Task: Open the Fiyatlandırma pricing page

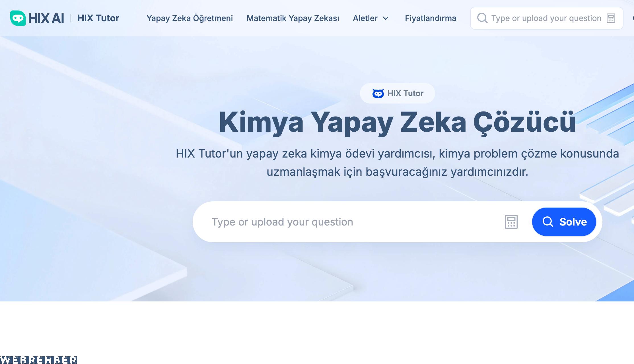Action: coord(431,18)
